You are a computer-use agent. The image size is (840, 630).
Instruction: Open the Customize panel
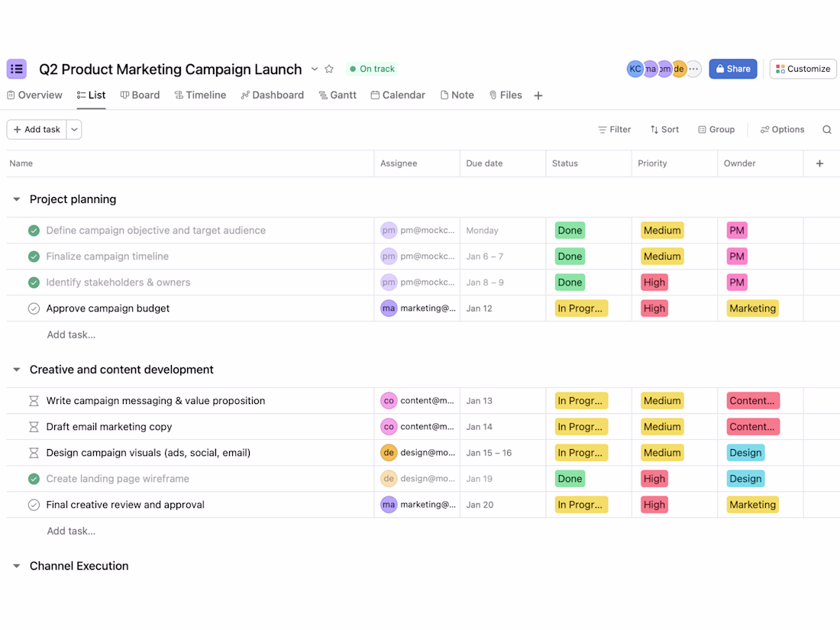click(803, 69)
